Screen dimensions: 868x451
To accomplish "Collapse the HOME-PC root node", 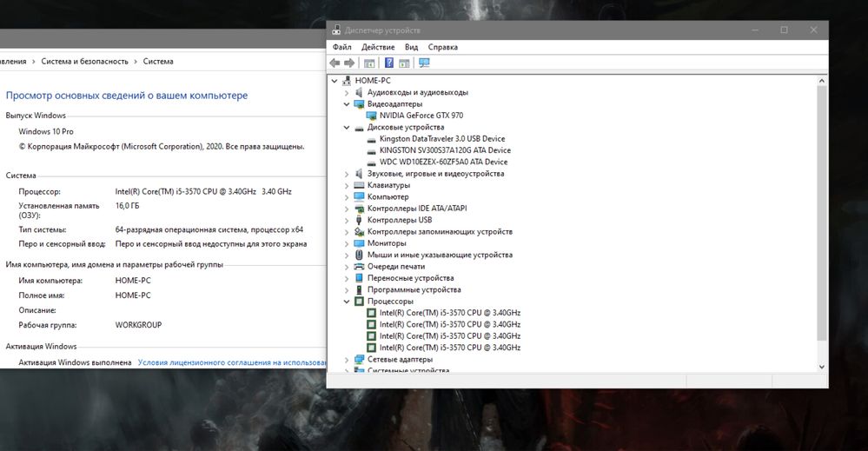I will [335, 81].
